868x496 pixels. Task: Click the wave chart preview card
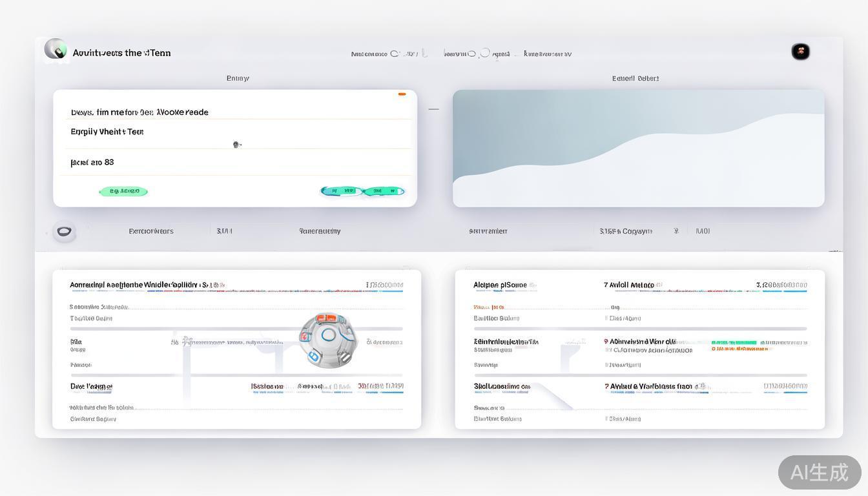(x=638, y=149)
